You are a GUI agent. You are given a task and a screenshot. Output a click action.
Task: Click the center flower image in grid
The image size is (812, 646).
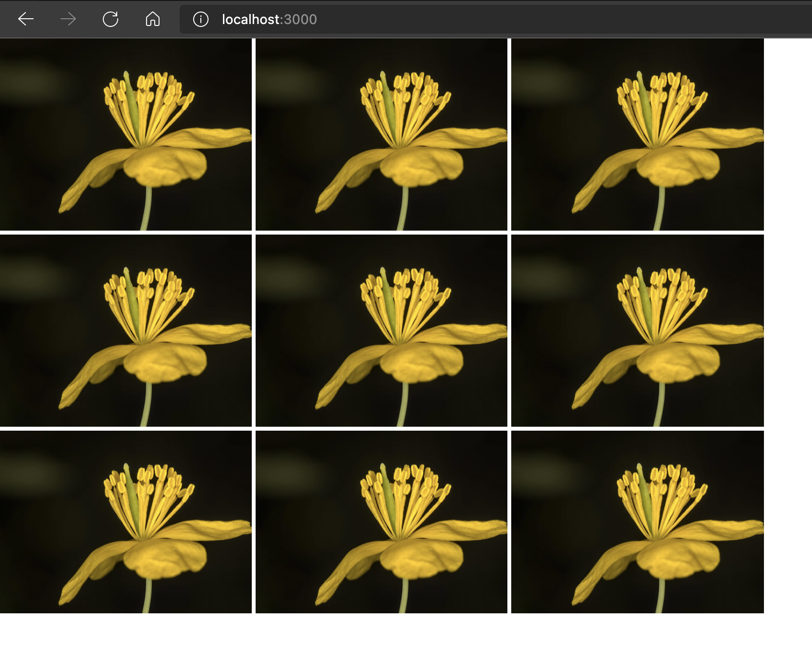coord(381,331)
